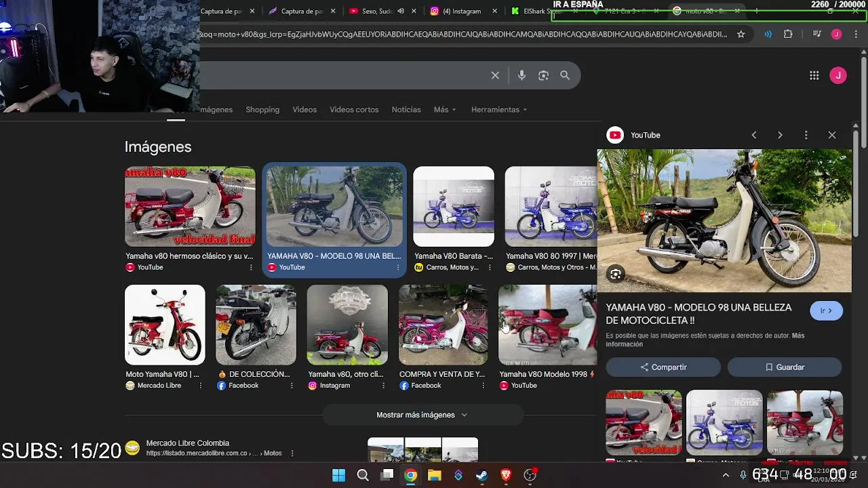Open options for 'Moto Yamaha V80' Mercado Libre result
The height and width of the screenshot is (488, 868).
coord(200,385)
